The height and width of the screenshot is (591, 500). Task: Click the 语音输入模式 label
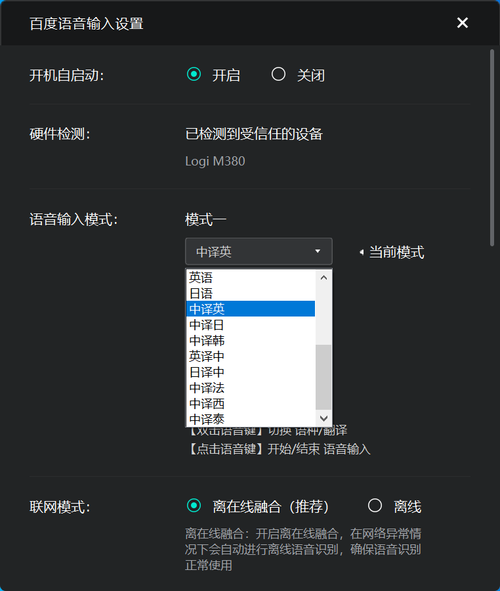pos(73,219)
